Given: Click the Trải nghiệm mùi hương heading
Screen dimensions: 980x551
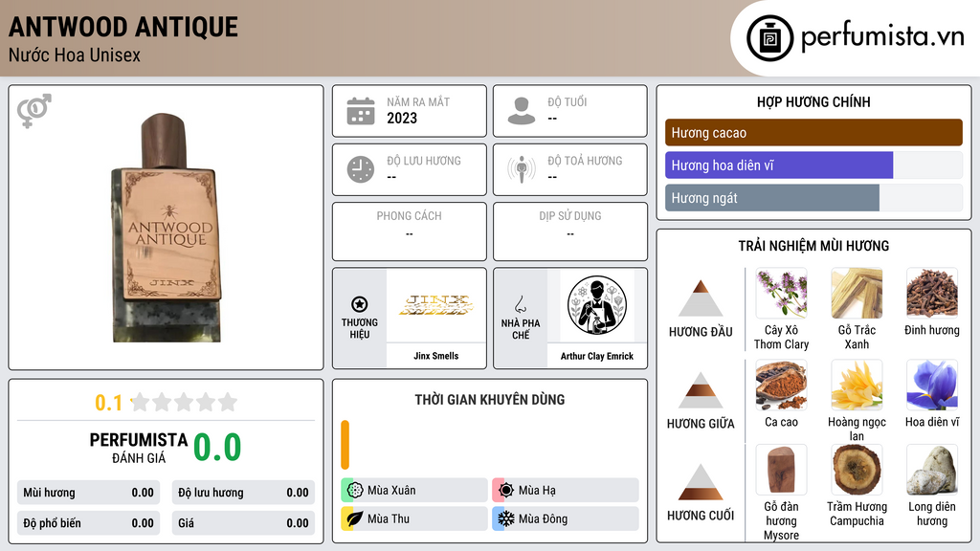Looking at the screenshot, I should [813, 246].
